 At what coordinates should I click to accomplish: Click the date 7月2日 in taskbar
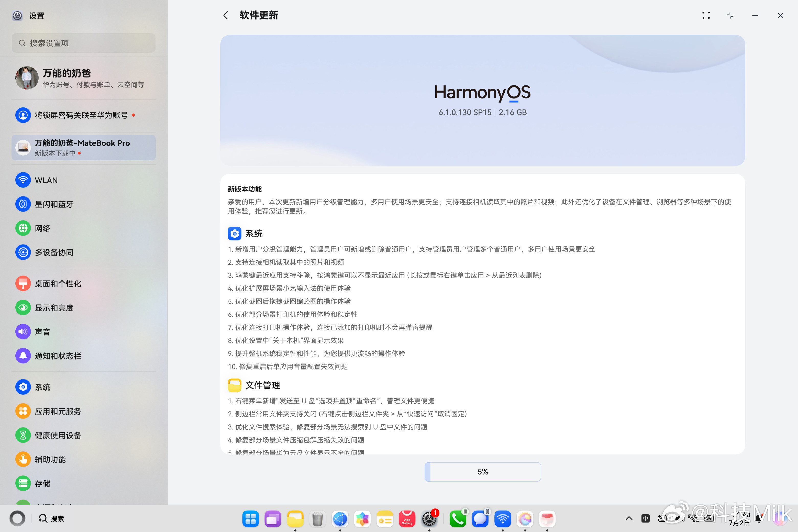point(739,523)
